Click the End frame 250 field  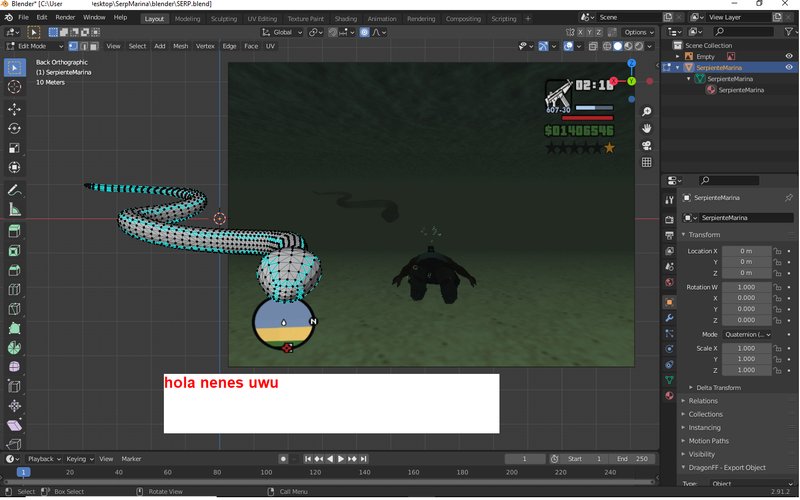(633, 459)
